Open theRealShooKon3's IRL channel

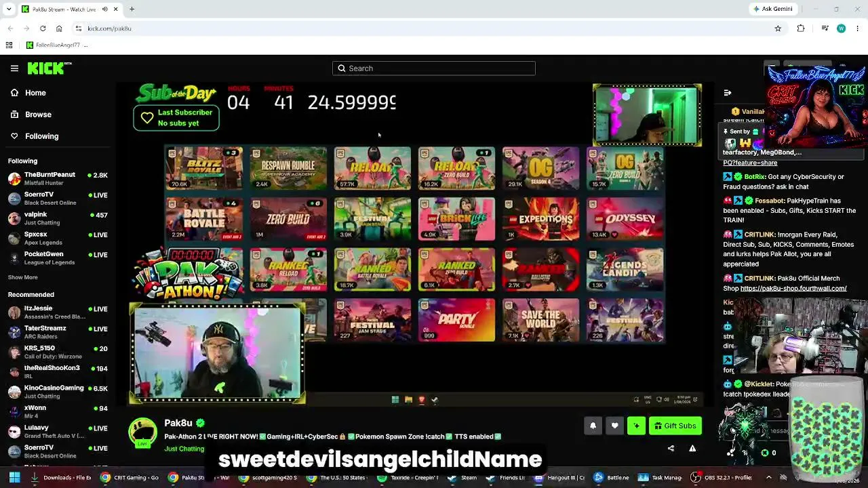tap(58, 371)
